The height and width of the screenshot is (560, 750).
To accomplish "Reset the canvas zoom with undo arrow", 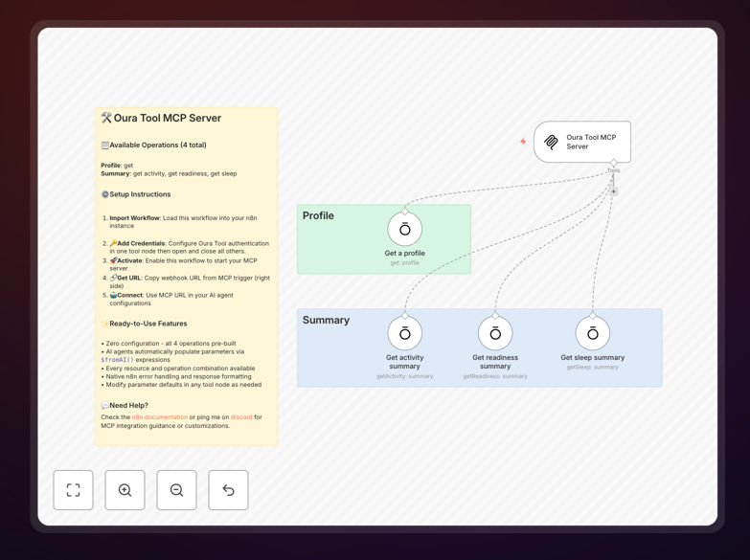I will pyautogui.click(x=228, y=490).
